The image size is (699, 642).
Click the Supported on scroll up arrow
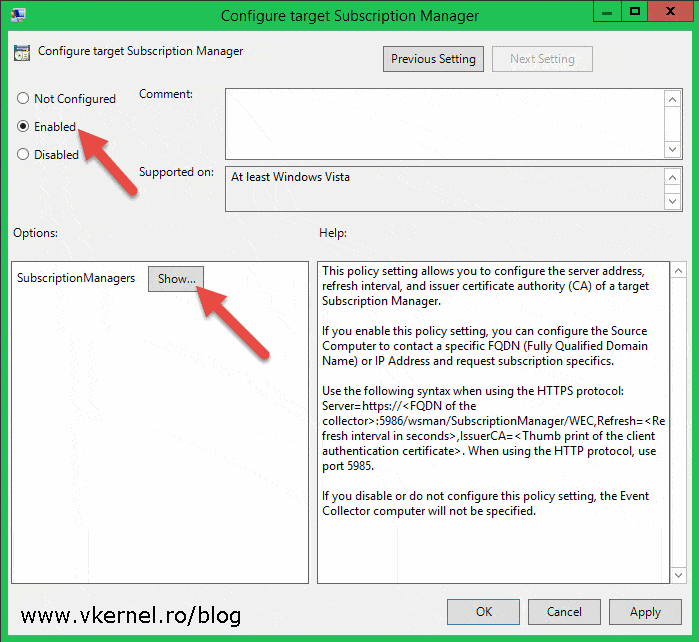[x=673, y=177]
